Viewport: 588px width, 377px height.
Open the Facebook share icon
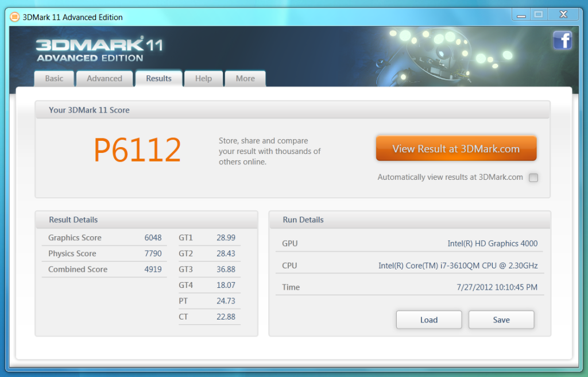click(x=562, y=40)
